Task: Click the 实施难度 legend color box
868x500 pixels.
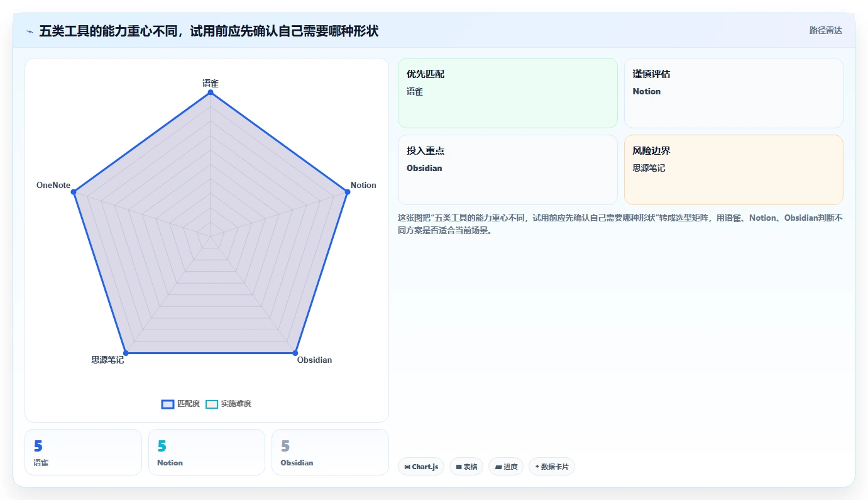Action: (x=212, y=404)
